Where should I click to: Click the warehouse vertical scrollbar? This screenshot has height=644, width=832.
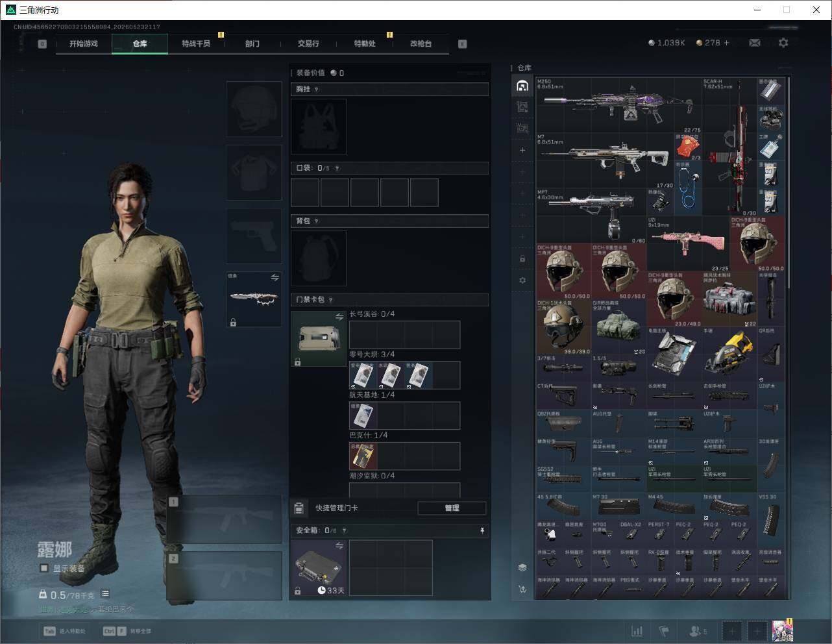[789, 182]
